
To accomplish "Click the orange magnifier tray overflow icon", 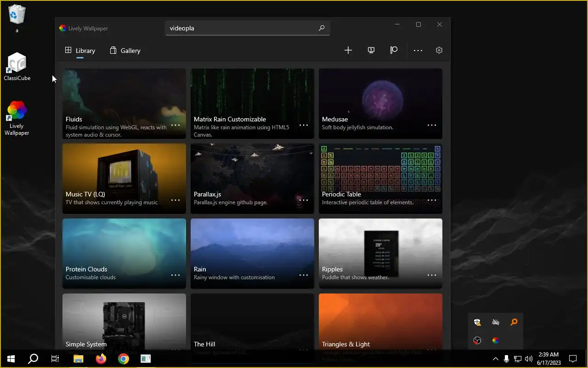I will [514, 322].
